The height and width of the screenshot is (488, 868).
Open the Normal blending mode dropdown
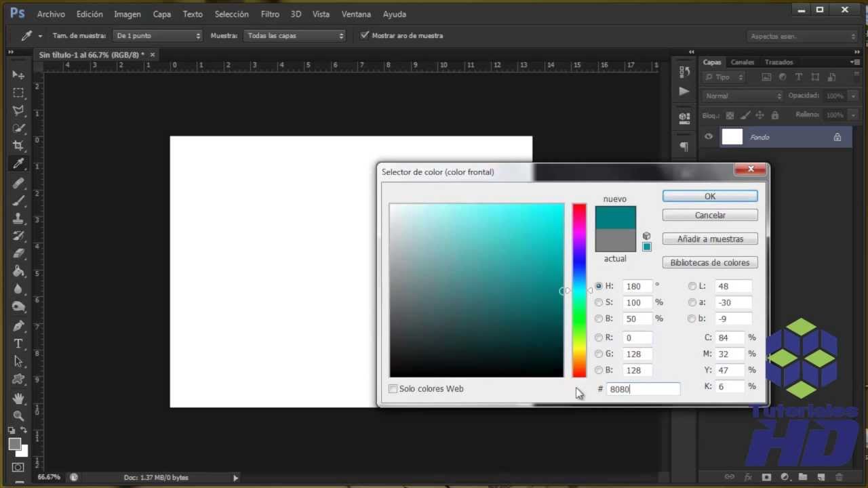point(743,96)
